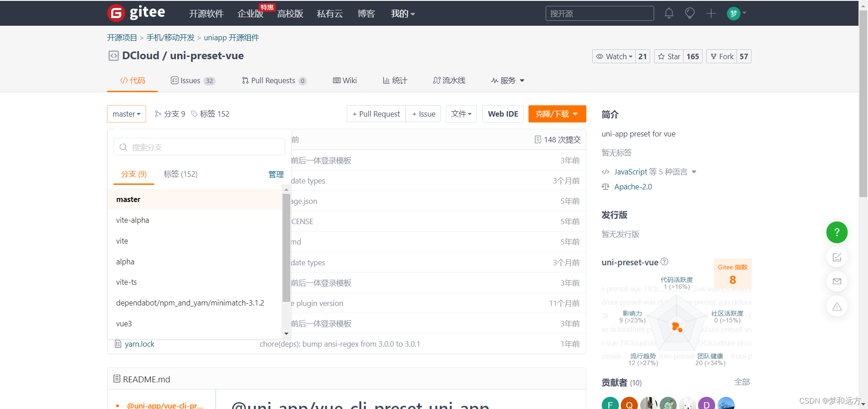Select the 分支 (9) tab in branch popup
Image resolution: width=868 pixels, height=409 pixels.
[134, 174]
